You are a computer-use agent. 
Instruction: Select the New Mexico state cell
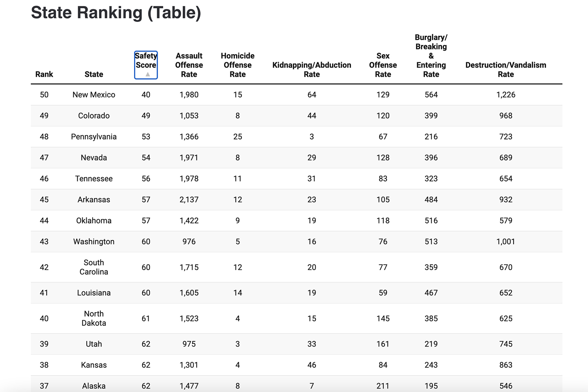pyautogui.click(x=94, y=95)
